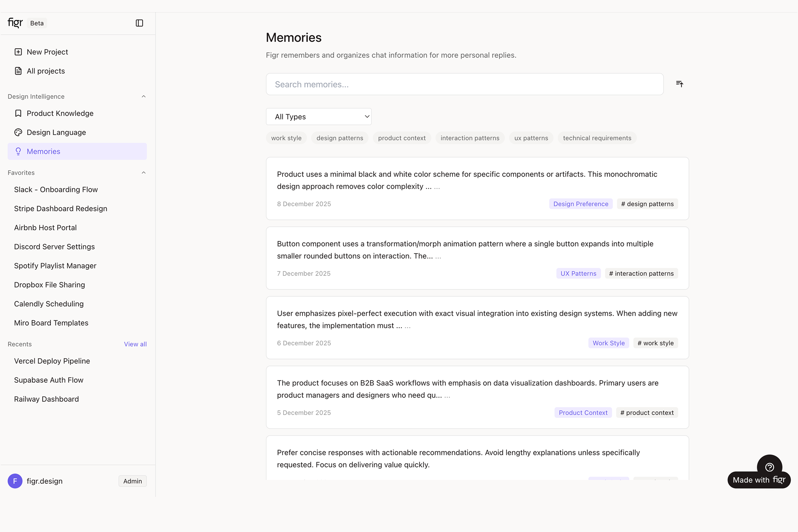Open the All Types dropdown

coord(318,116)
